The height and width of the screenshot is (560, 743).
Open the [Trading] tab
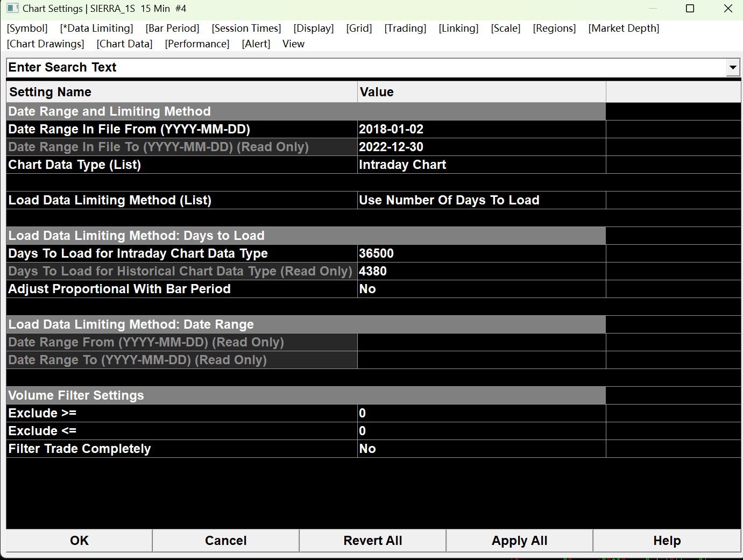(x=406, y=29)
